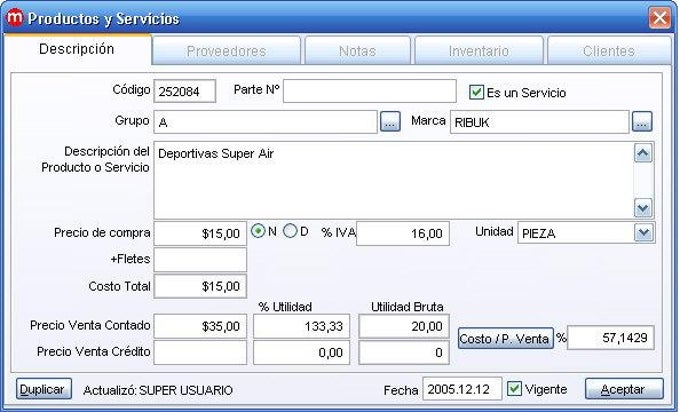Focus the Código field with 252084
Screen dimensions: 680x412
[x=185, y=91]
